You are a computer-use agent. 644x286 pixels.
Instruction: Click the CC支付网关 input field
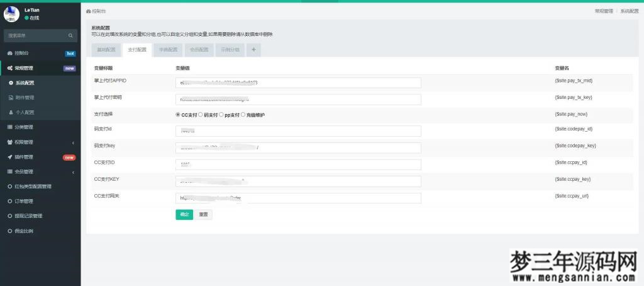[298, 198]
